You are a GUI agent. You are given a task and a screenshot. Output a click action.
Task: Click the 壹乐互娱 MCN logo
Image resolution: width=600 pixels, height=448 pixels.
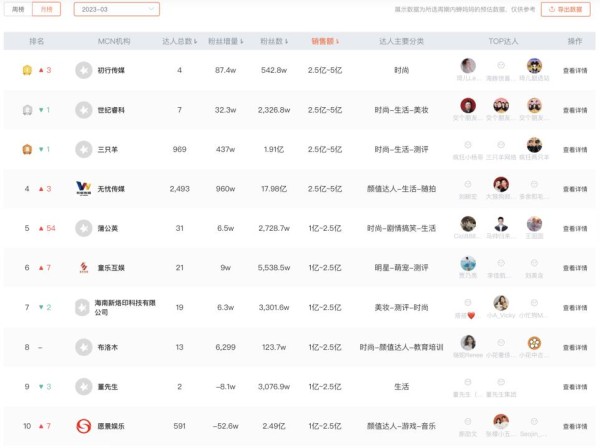click(x=84, y=267)
